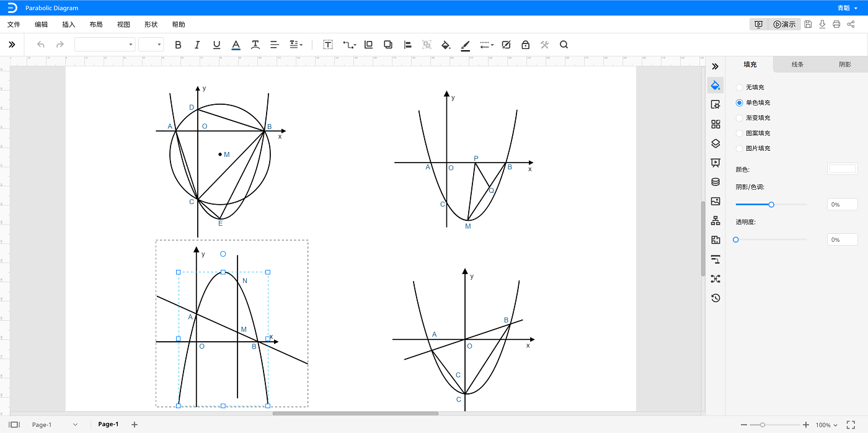Open the 插入 menu
The width and height of the screenshot is (868, 433).
68,24
